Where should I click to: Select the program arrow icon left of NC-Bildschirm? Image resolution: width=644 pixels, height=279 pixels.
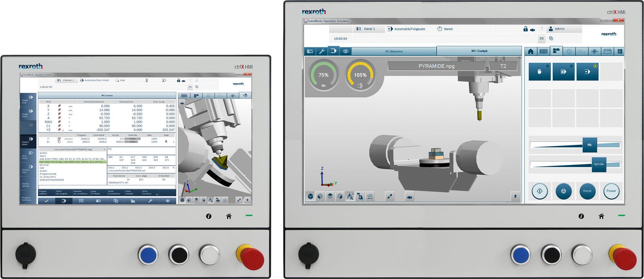pos(334,51)
